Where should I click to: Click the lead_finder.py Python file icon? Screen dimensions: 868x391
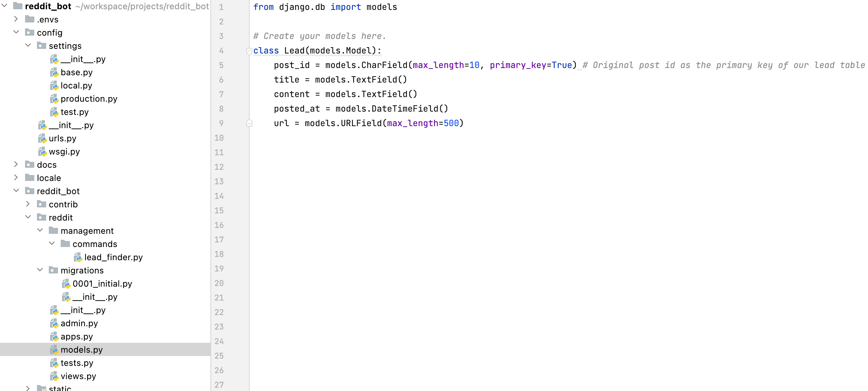(x=78, y=257)
